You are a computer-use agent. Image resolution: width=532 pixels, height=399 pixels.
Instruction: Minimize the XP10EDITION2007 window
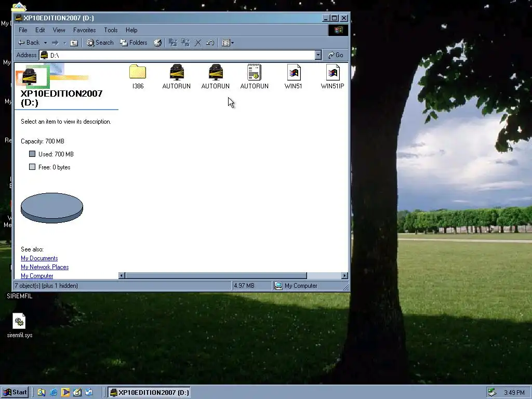pyautogui.click(x=326, y=18)
